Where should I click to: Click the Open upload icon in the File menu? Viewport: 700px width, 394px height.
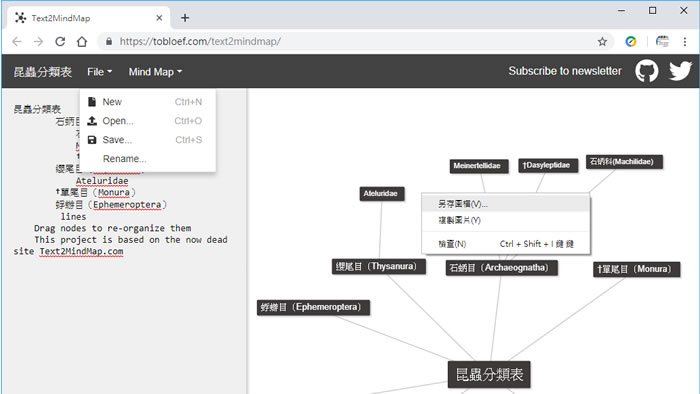[92, 120]
